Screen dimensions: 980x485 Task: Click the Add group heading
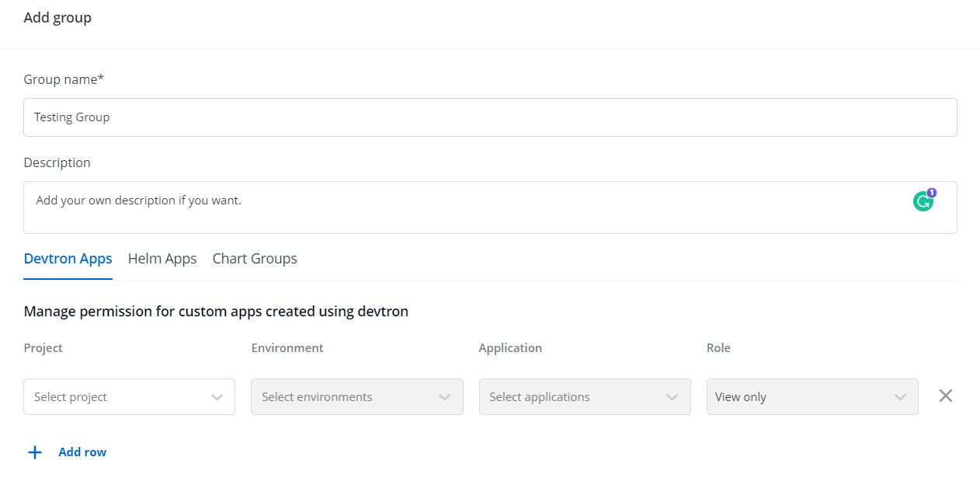coord(57,18)
